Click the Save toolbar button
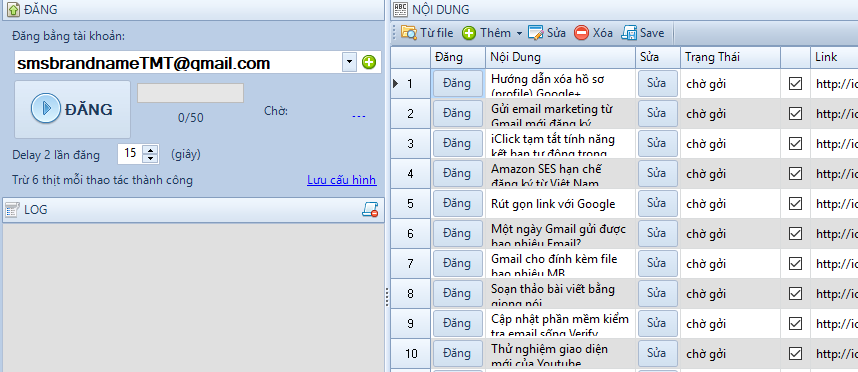The height and width of the screenshot is (372, 858). tap(642, 33)
